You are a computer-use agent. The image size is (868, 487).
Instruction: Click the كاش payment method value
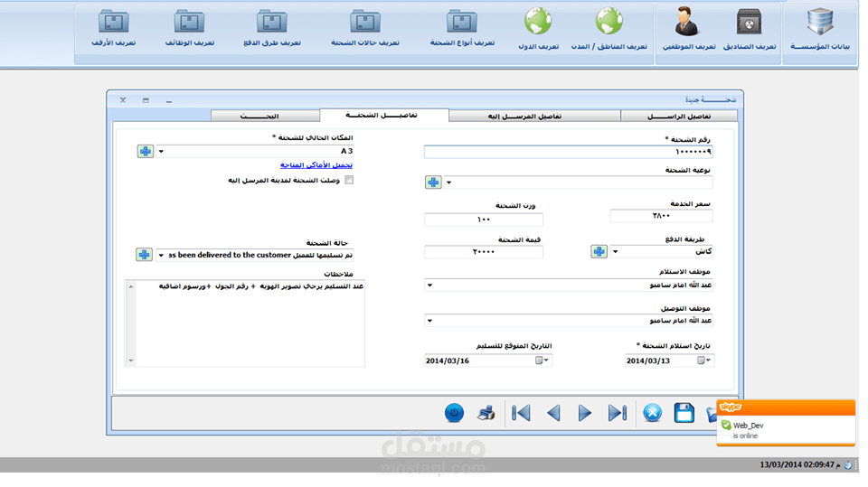703,252
